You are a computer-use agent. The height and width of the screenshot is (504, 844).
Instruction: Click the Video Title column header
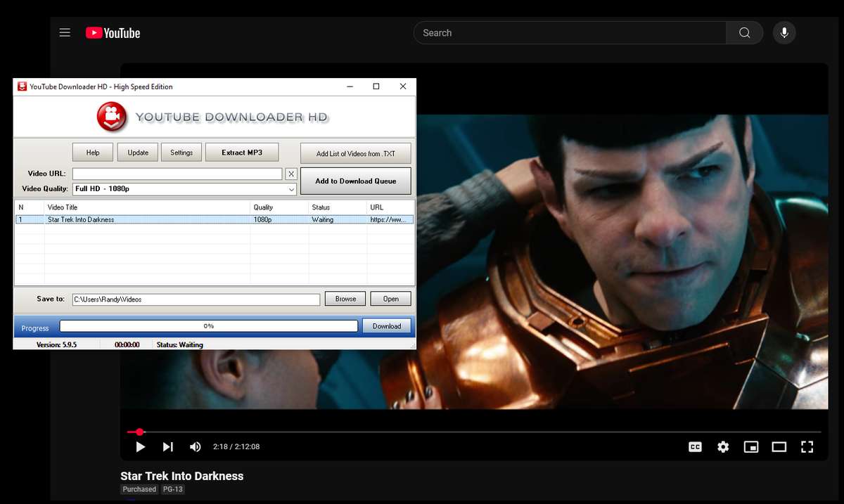tap(147, 207)
